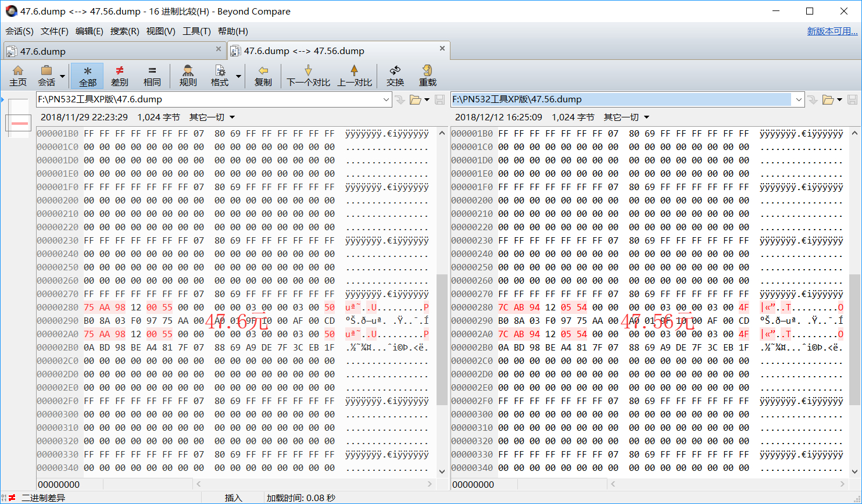Click the right file date 2018/12/12 16:25:09
This screenshot has height=504, width=862.
click(x=499, y=117)
